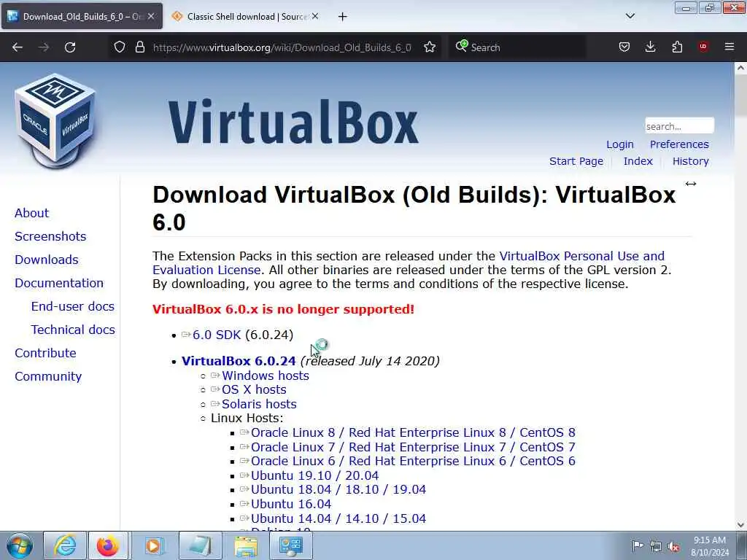Go to the Downloads sidebar link

47,260
